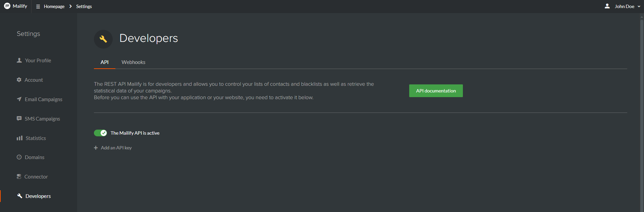Click the plus icon for API key

[96, 148]
